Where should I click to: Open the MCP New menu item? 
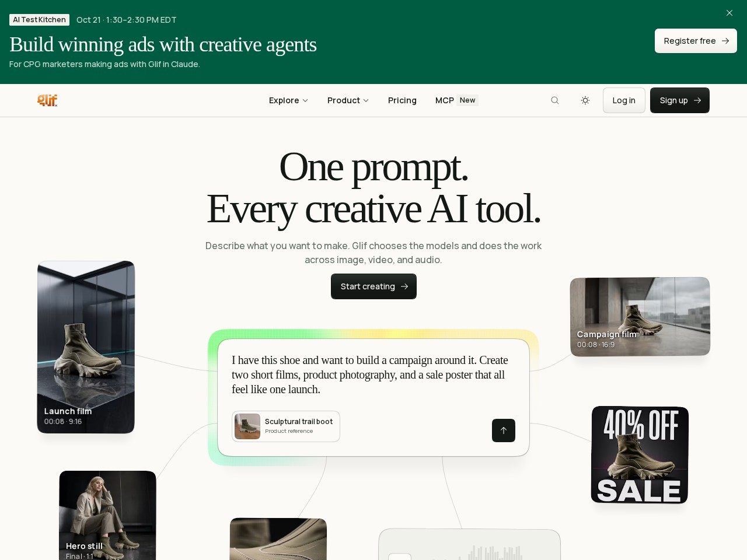456,100
